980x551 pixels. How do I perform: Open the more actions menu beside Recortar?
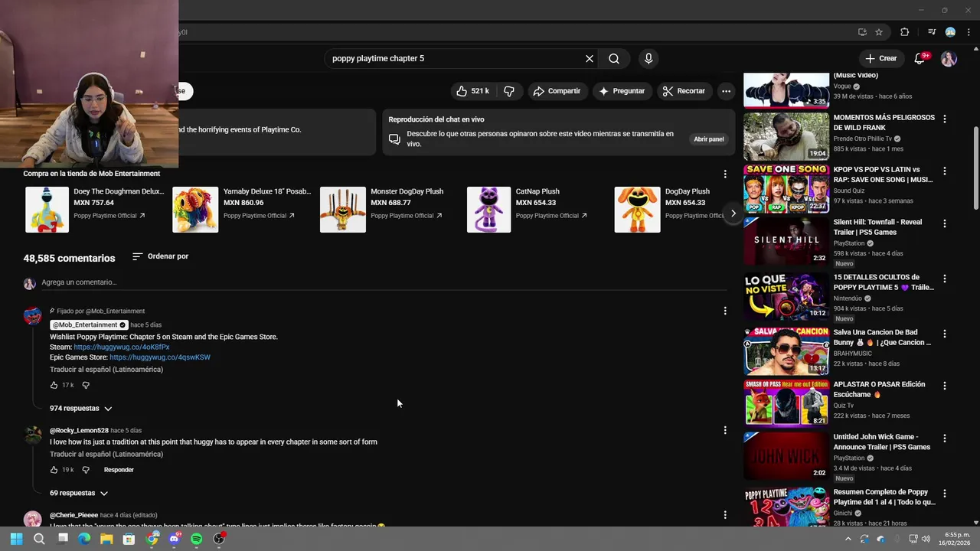tap(726, 91)
